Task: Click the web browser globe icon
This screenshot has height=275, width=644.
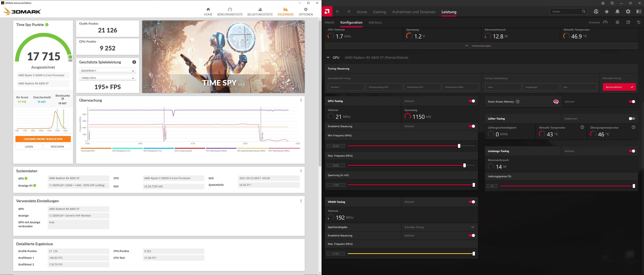Action: [x=596, y=11]
